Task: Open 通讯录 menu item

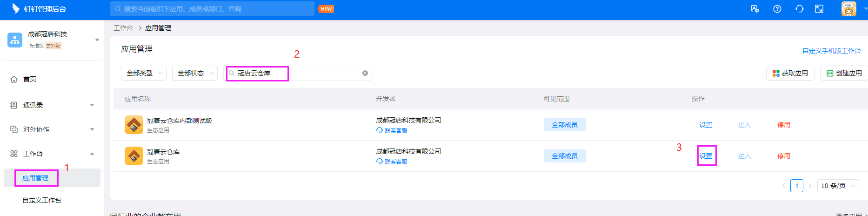Action: [x=33, y=105]
